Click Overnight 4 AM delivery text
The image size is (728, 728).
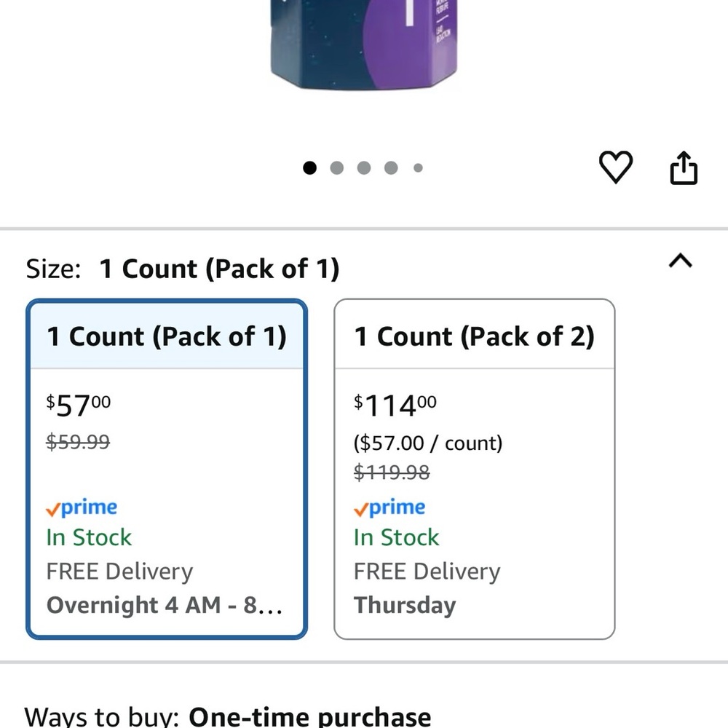coord(165,605)
